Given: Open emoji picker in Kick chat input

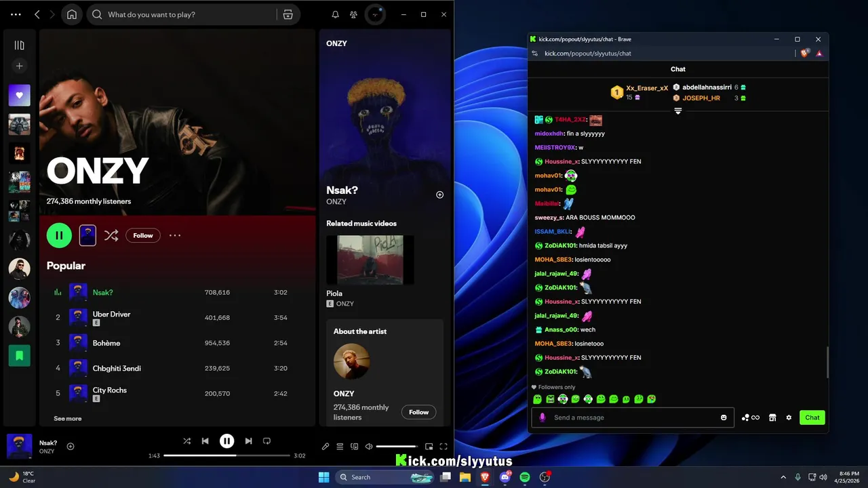Looking at the screenshot, I should pos(724,418).
